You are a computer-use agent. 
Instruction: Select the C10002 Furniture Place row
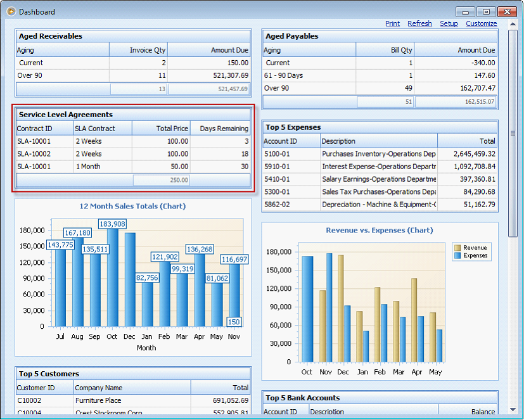(133, 400)
